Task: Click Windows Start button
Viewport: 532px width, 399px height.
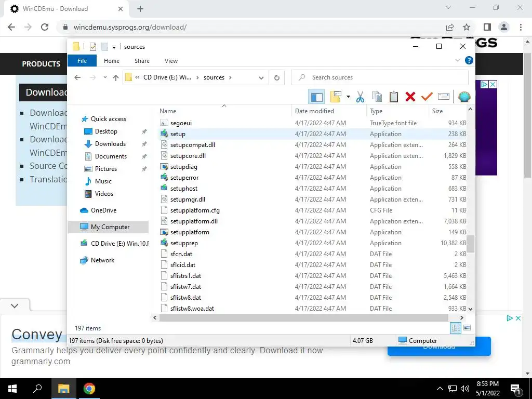Action: point(12,389)
